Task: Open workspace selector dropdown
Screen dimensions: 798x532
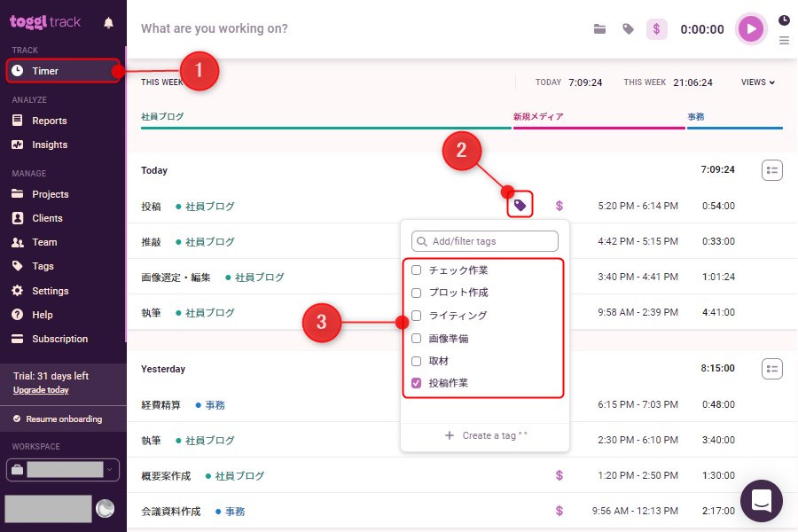Action: (x=63, y=469)
